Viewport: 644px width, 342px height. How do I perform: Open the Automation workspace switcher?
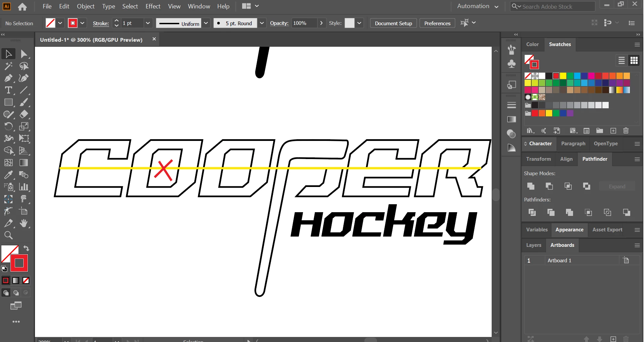click(x=478, y=6)
